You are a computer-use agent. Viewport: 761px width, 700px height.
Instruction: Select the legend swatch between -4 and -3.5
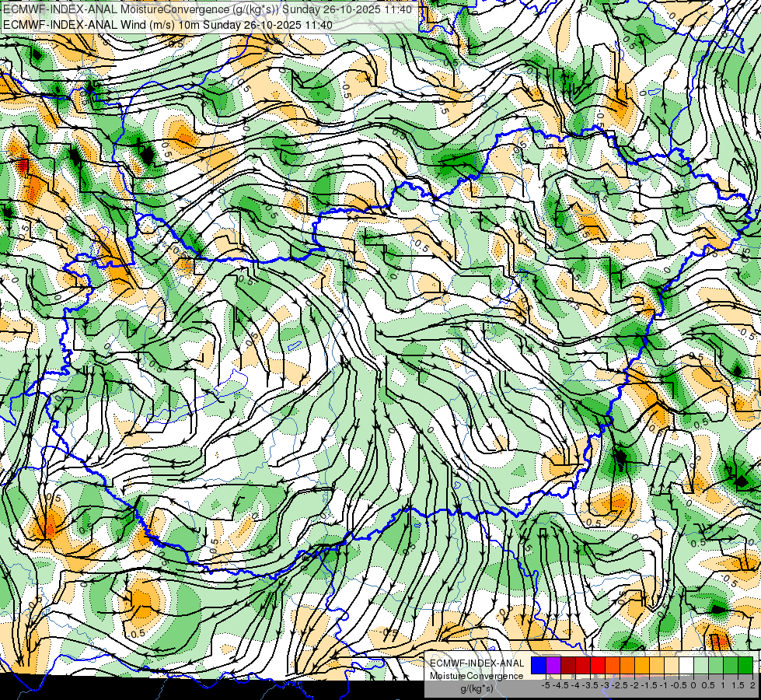(x=583, y=666)
